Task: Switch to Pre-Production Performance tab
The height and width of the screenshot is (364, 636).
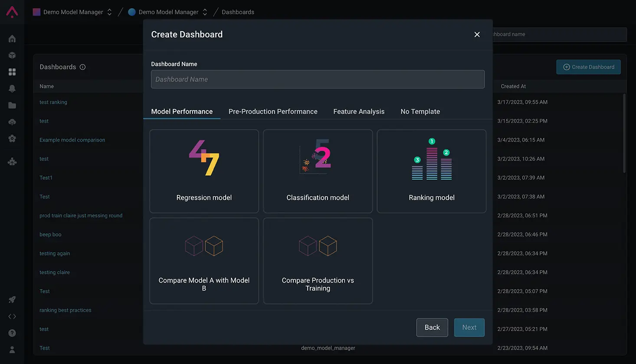Action: 273,111
